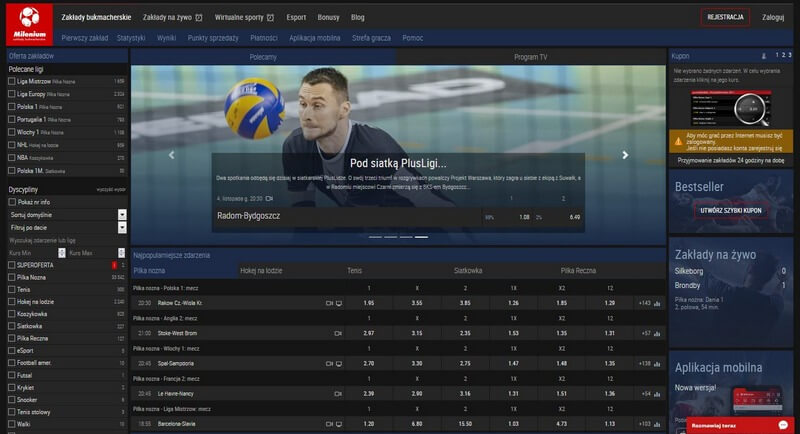This screenshot has height=434, width=800.
Task: Open stats icon for Stoke-West Brom
Action: (x=657, y=334)
